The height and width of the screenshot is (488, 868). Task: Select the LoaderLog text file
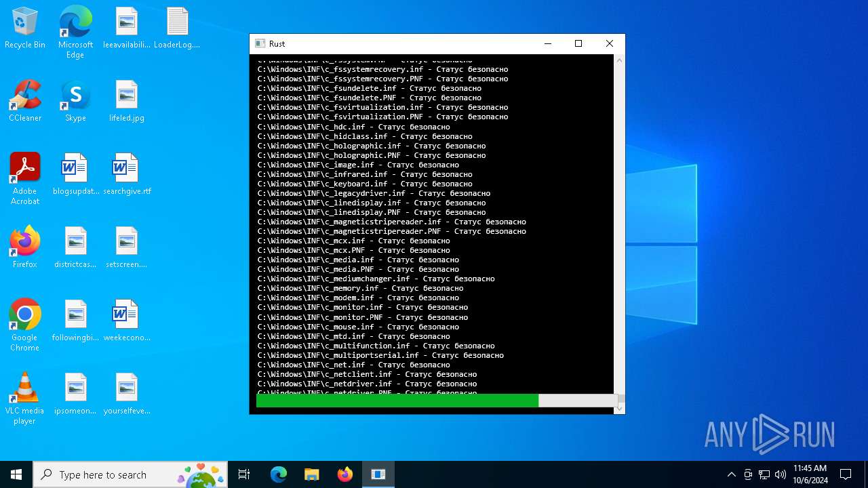click(x=177, y=28)
